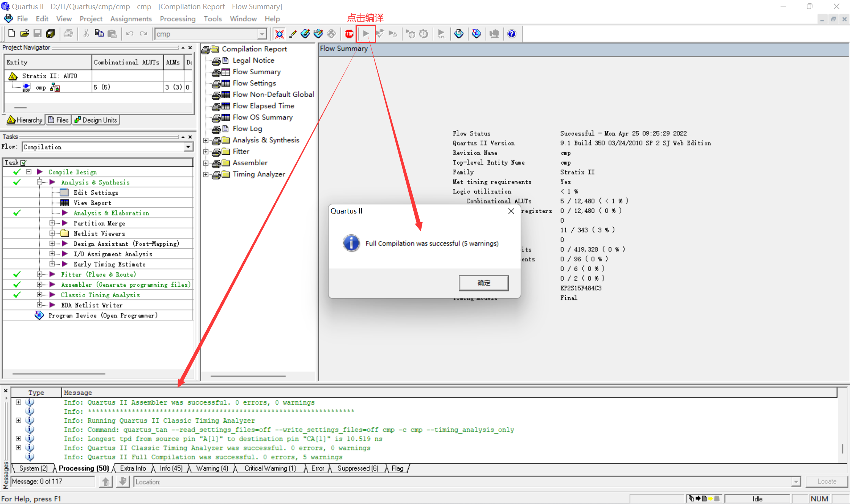Collapse the Compile Design task
The width and height of the screenshot is (850, 504).
29,172
